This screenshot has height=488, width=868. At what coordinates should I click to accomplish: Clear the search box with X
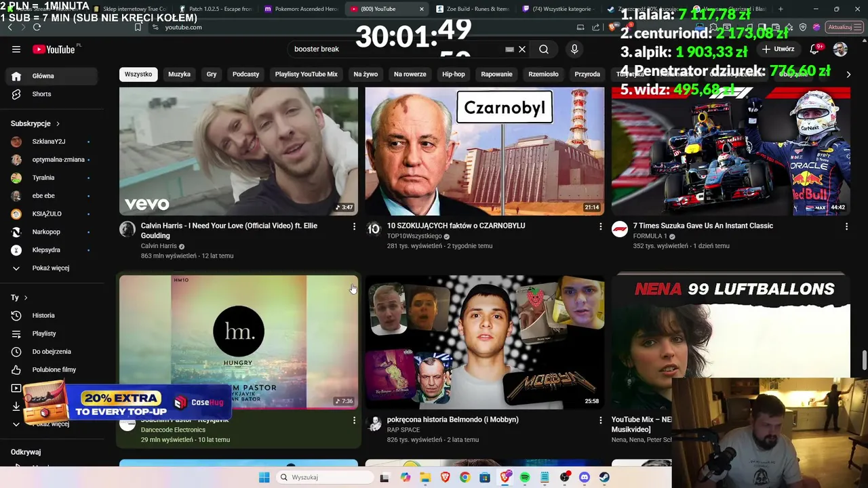click(x=522, y=49)
